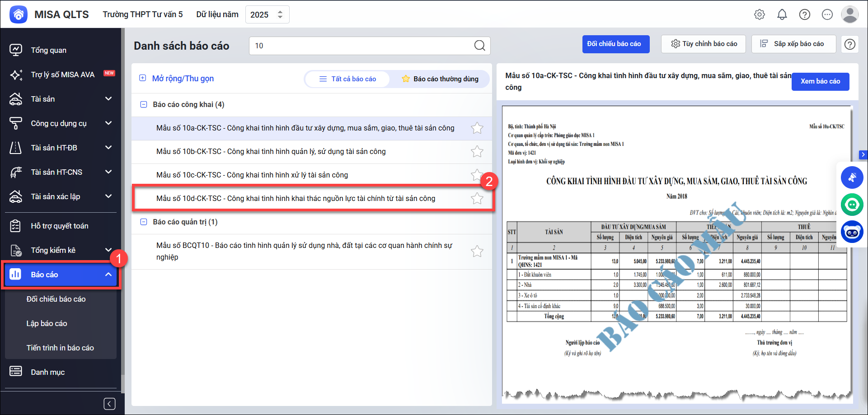This screenshot has height=415, width=868.
Task: Click the user avatar icon
Action: pos(849,14)
